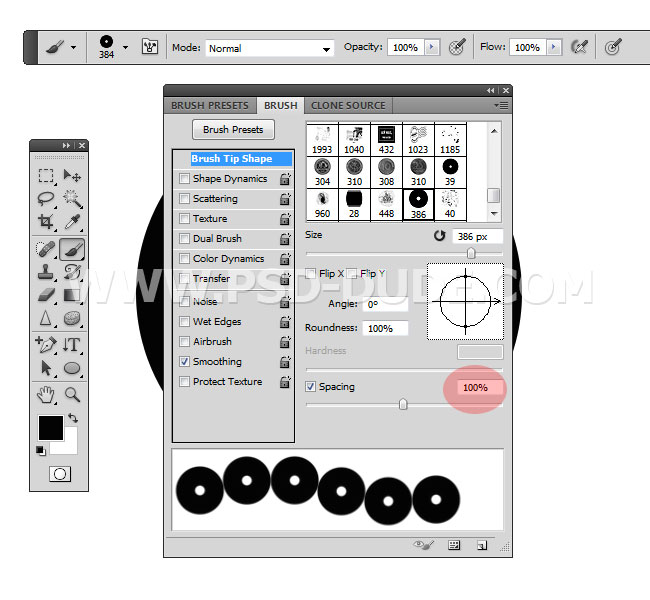Viewport: 650px width, 600px height.
Task: Select the Gradient tool
Action: (x=72, y=295)
